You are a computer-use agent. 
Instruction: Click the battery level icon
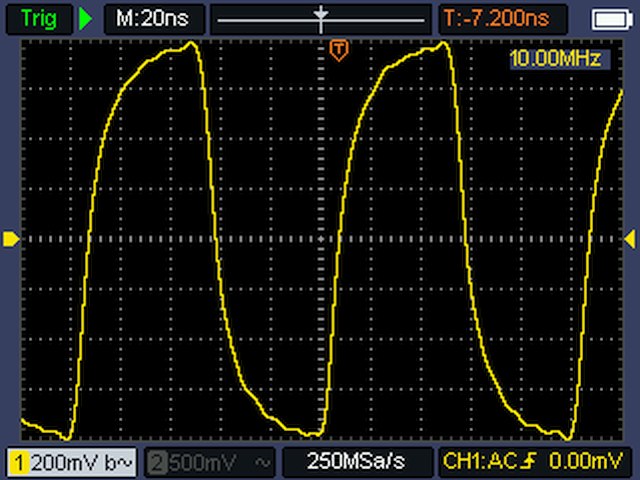(612, 20)
